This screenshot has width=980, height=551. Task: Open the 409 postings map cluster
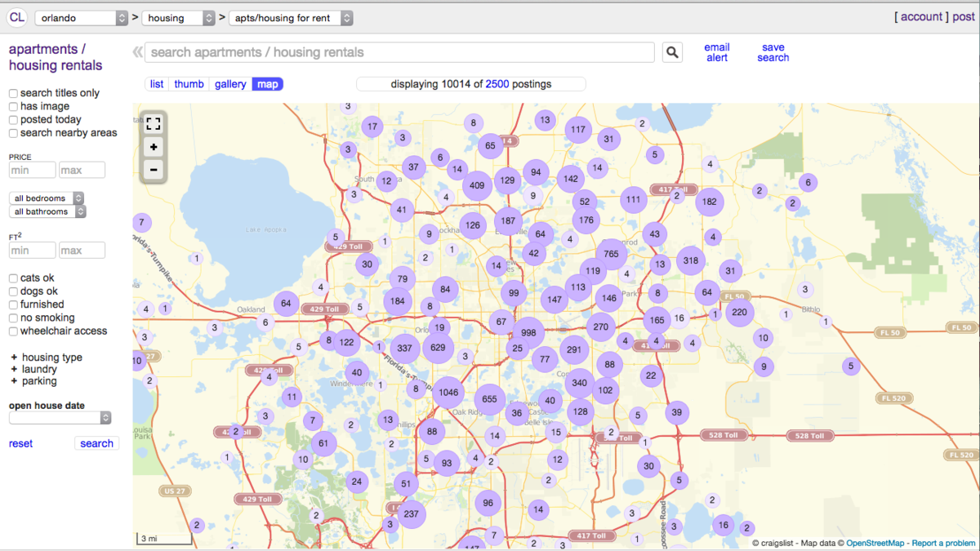(x=477, y=185)
